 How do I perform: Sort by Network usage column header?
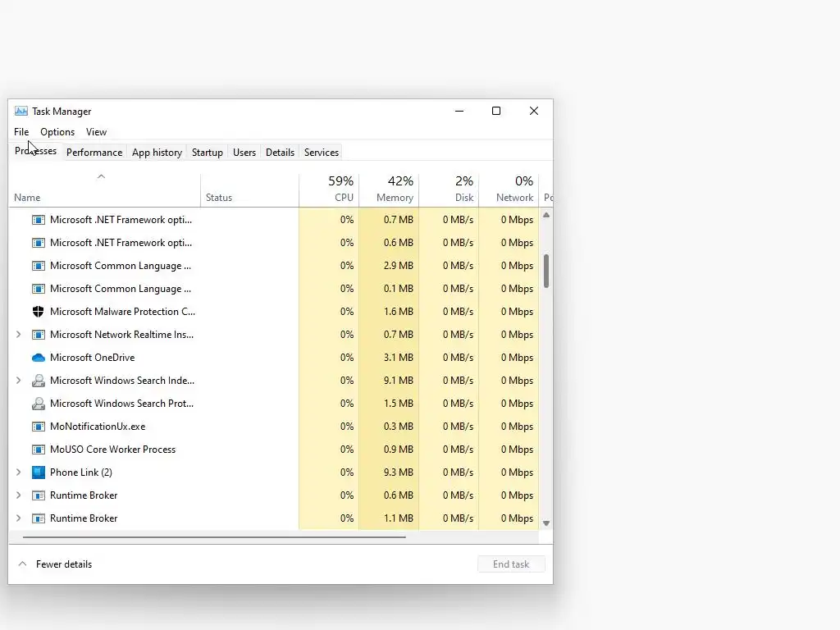tap(509, 190)
